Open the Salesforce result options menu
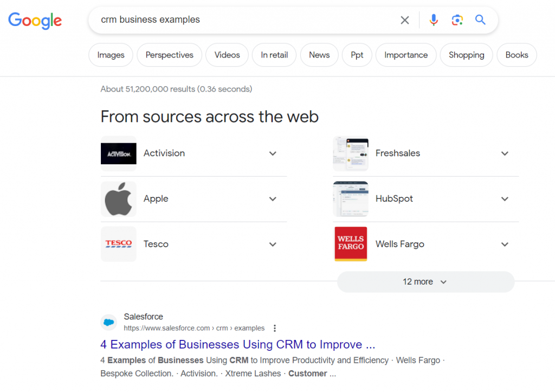 275,328
